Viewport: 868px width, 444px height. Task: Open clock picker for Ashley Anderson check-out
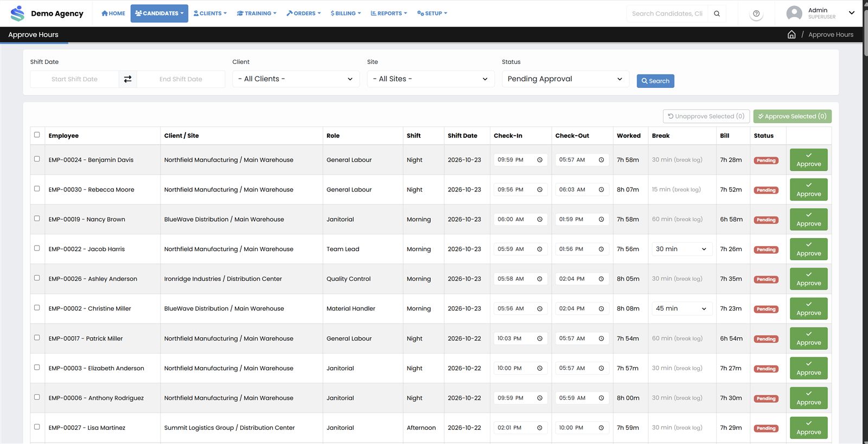[x=601, y=279]
